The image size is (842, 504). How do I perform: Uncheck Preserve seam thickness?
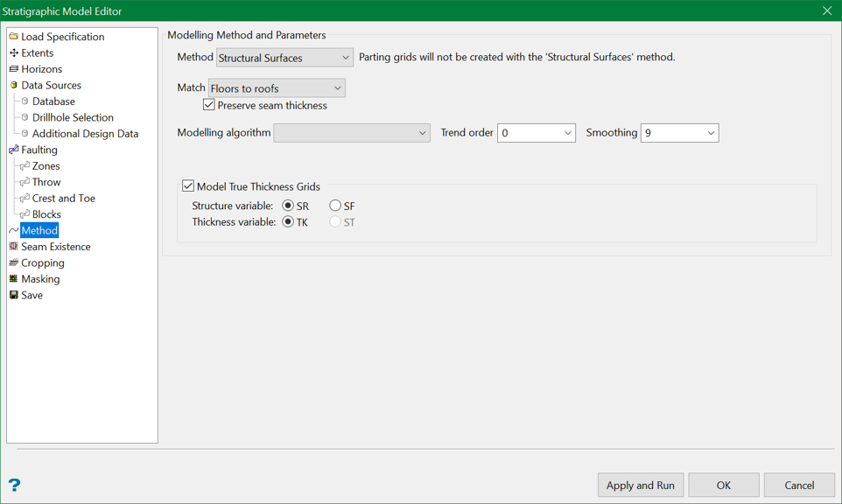209,105
